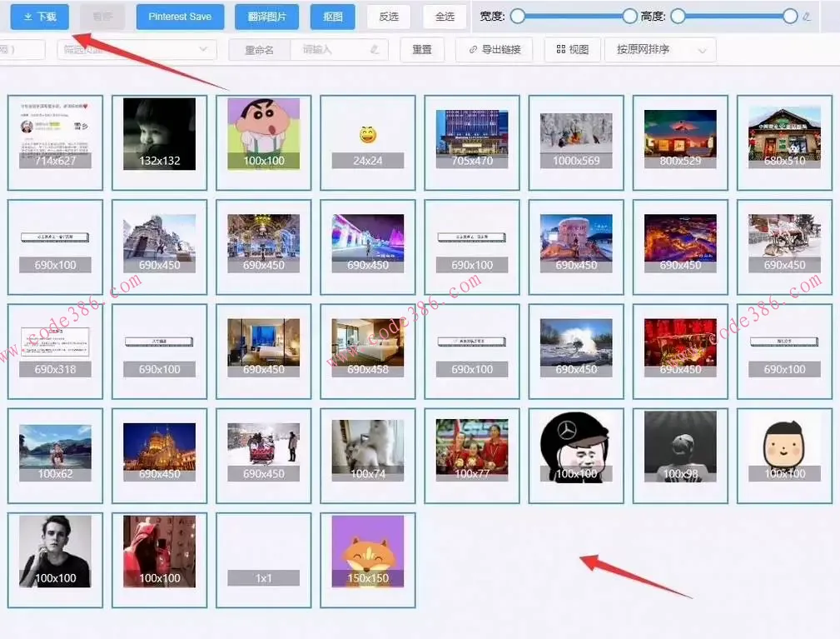Click the blue 下载 download button
The height and width of the screenshot is (639, 840).
click(x=40, y=17)
